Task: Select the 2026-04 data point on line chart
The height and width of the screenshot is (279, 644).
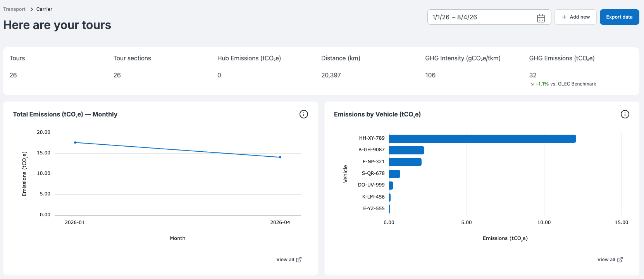Action: click(280, 157)
